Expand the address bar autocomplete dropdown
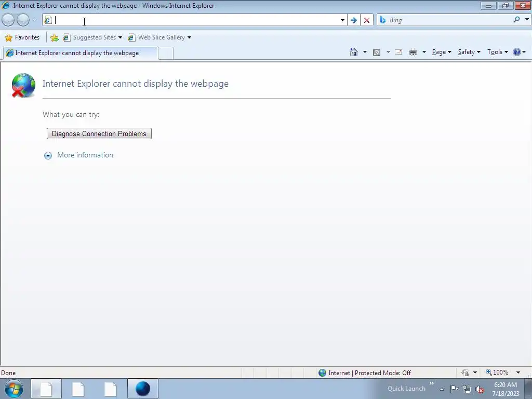Image resolution: width=532 pixels, height=399 pixels. point(342,20)
